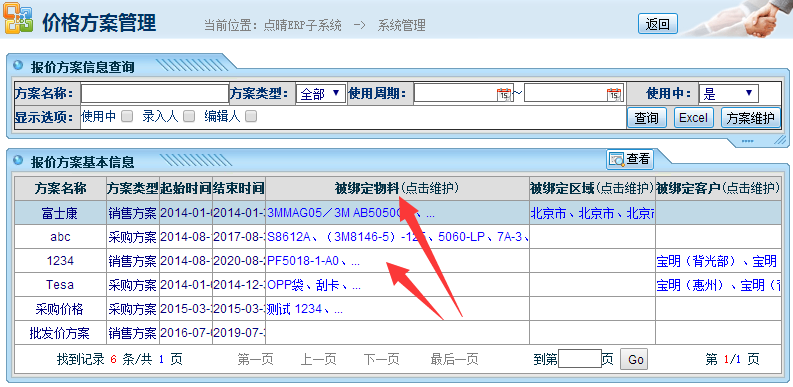793x387 pixels.
Task: Click the 查询 search button
Action: tap(646, 118)
